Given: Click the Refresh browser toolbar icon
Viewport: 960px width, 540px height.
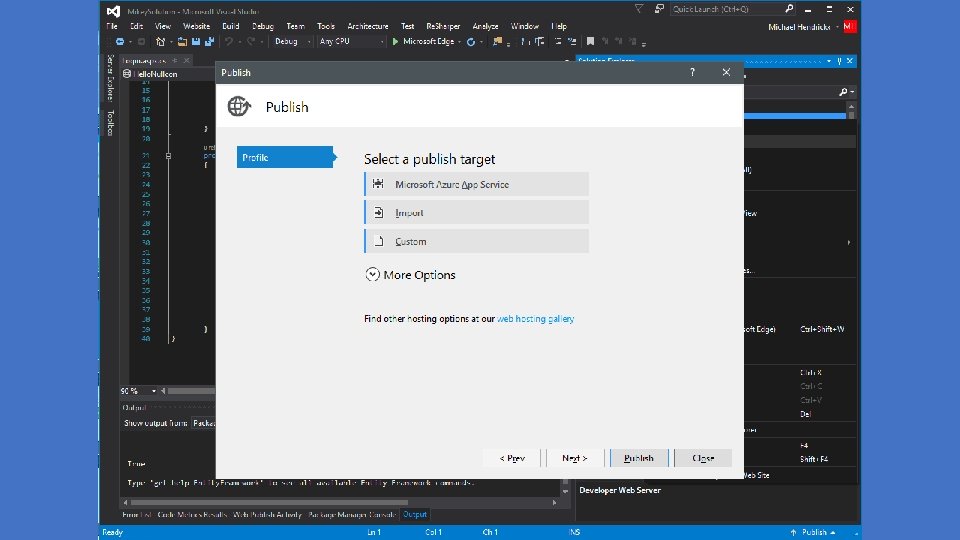Looking at the screenshot, I should pyautogui.click(x=471, y=42).
